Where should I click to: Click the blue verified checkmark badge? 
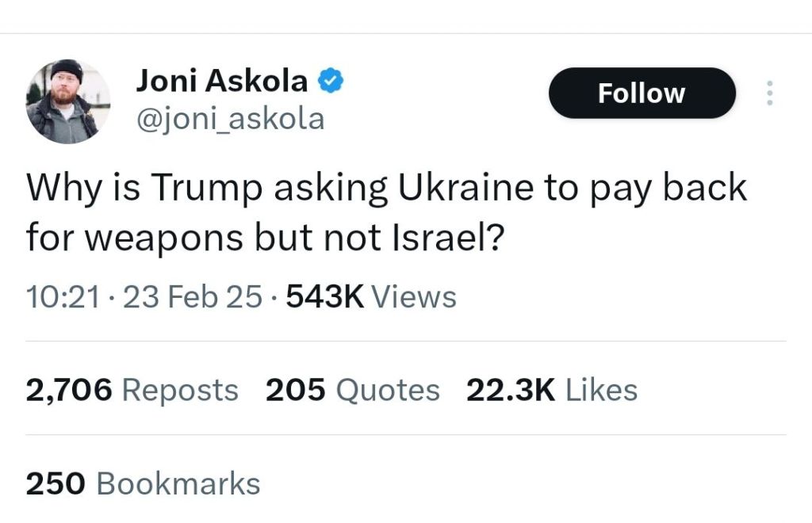tap(331, 81)
